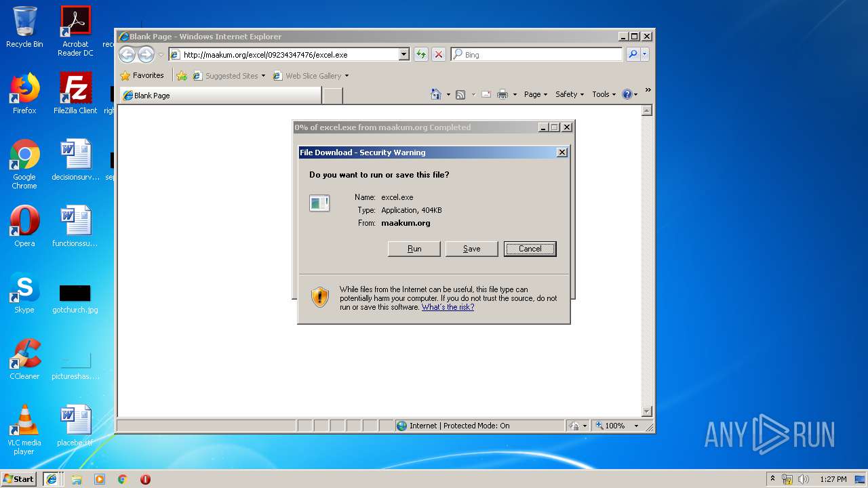Viewport: 868px width, 488px height.
Task: Click the Opera taskbar icon
Action: (x=145, y=479)
